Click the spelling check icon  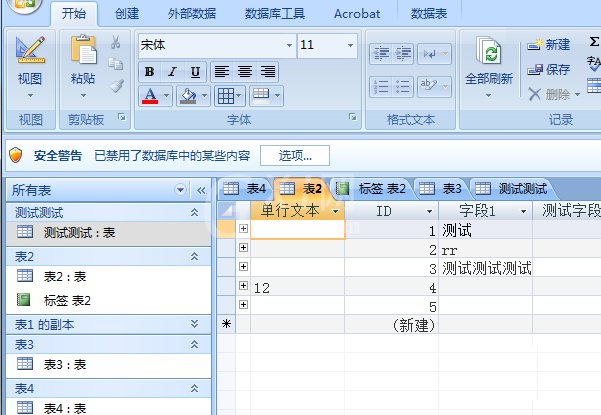coord(594,64)
